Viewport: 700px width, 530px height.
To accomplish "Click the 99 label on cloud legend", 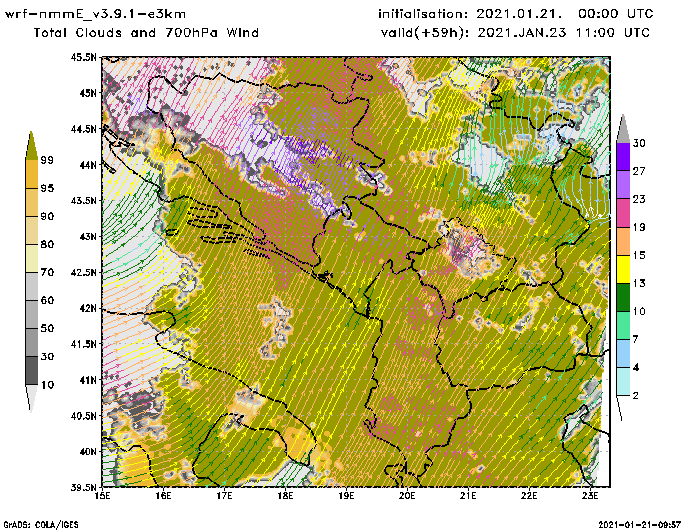I will (x=47, y=160).
